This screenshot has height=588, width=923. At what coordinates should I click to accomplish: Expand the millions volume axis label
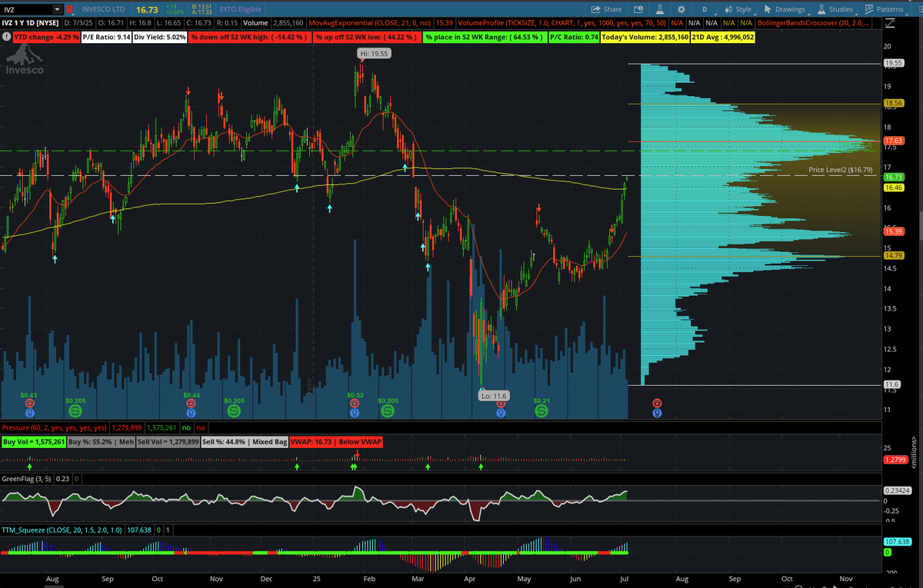point(914,453)
